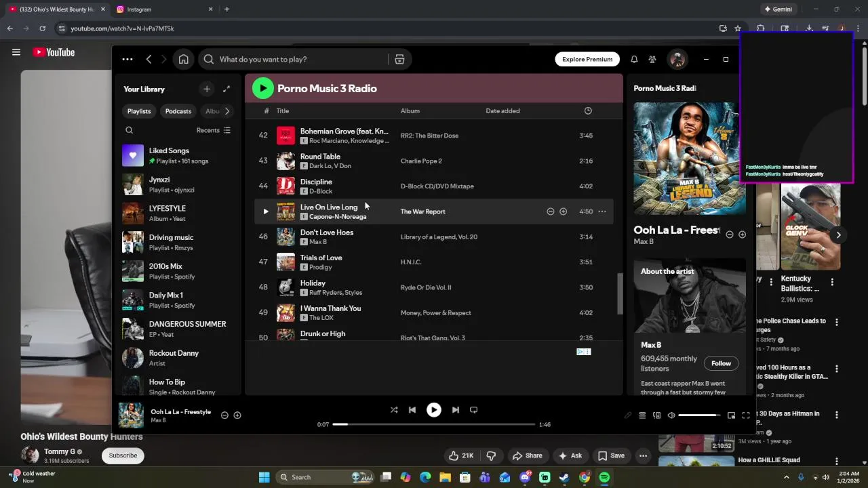Dislike the YouTube video
Viewport: 868px width, 488px height.
(x=492, y=455)
